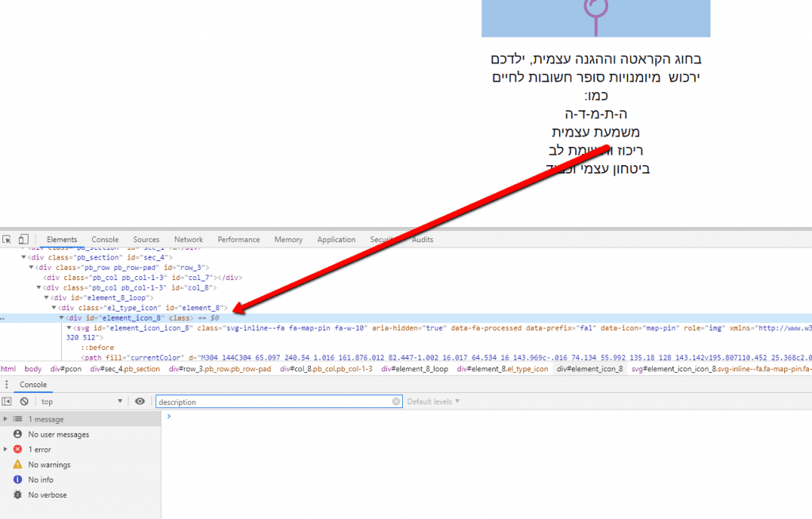Activate the inspect element picker icon

[x=7, y=239]
